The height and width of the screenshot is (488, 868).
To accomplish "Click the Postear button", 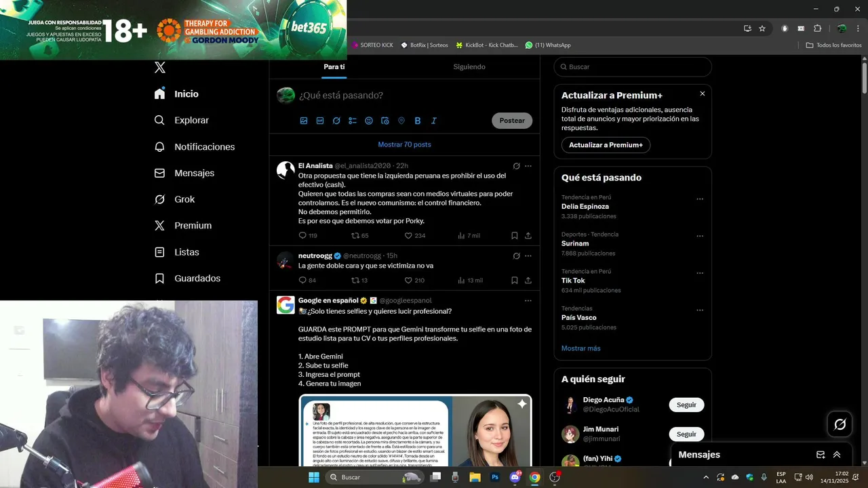I will click(512, 121).
